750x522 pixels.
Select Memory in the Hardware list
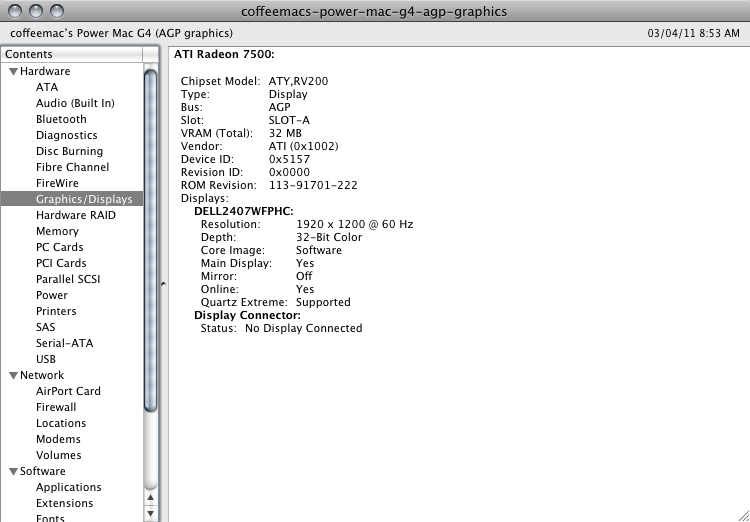tap(57, 231)
